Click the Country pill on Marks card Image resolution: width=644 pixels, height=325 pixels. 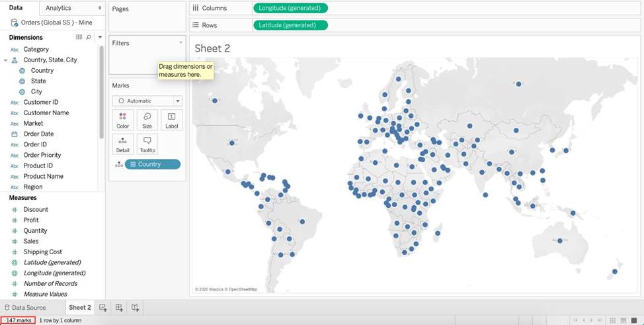152,164
